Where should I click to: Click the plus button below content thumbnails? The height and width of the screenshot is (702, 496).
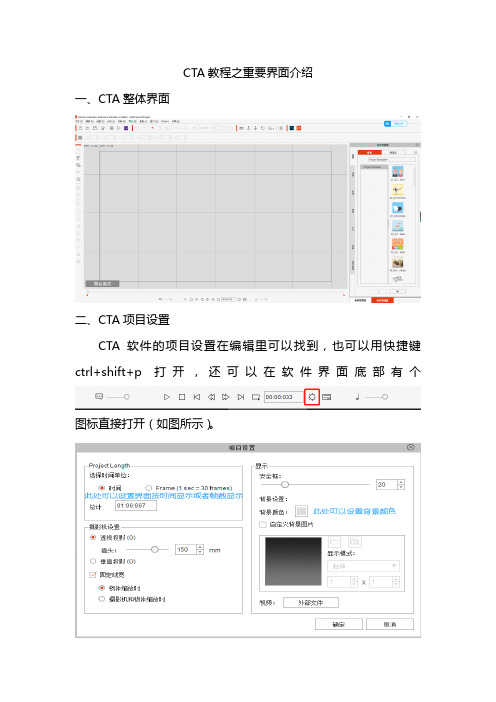(398, 291)
